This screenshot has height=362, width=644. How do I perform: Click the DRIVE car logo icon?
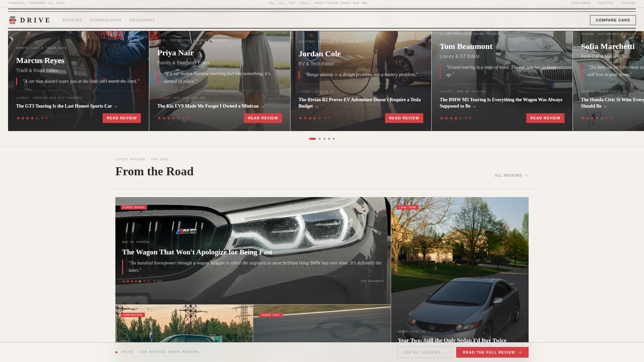[12, 20]
